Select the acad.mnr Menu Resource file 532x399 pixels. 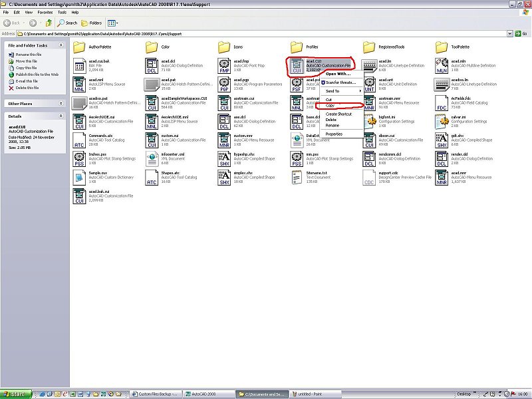[464, 178]
